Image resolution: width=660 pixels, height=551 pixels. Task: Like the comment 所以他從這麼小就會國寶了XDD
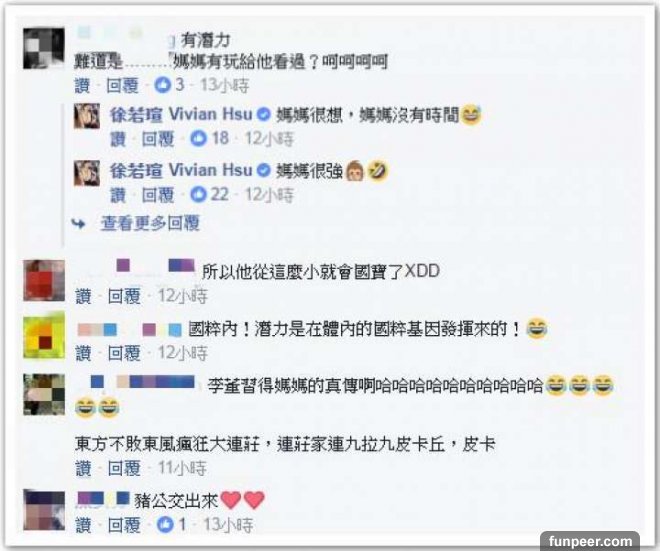tap(83, 296)
